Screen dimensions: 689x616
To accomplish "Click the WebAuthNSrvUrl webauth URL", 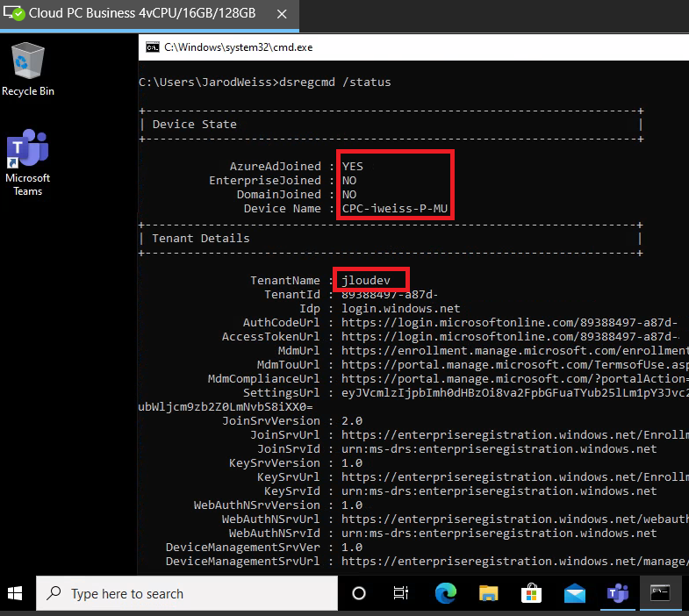I will [x=515, y=519].
